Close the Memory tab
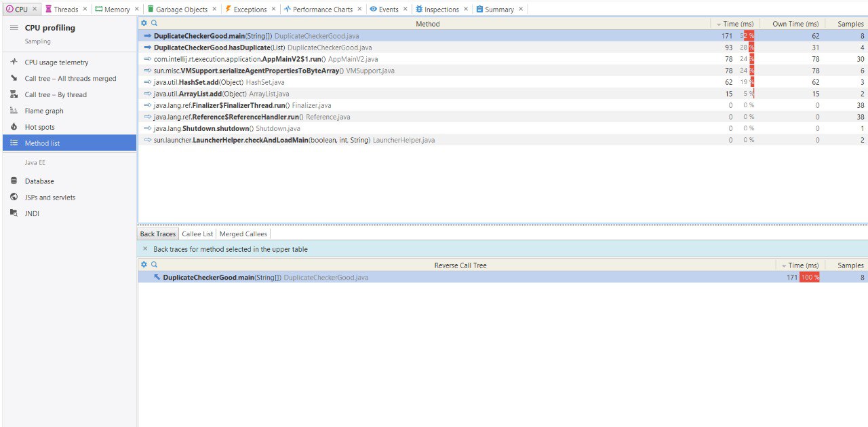 pyautogui.click(x=136, y=10)
